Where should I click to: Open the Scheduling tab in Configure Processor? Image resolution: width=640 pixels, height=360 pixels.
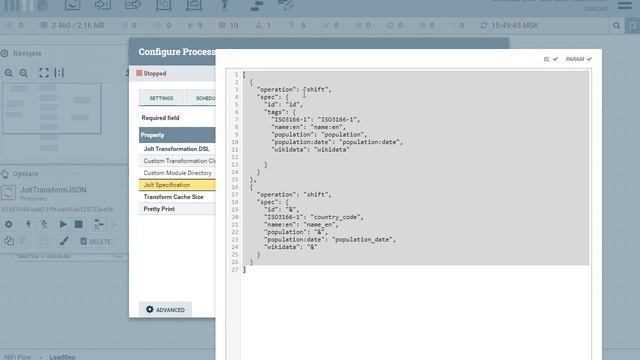(200, 98)
